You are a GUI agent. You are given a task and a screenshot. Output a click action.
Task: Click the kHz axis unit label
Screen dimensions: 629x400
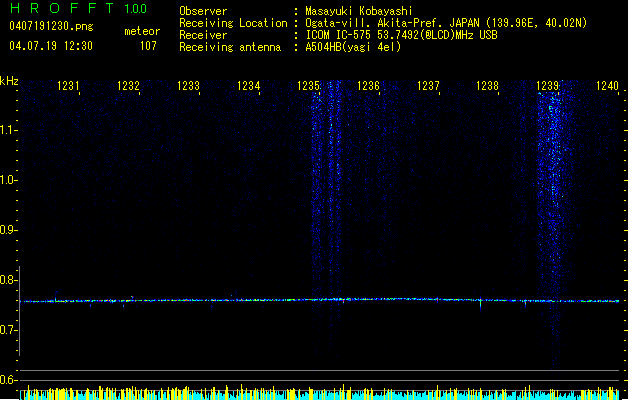[9, 81]
